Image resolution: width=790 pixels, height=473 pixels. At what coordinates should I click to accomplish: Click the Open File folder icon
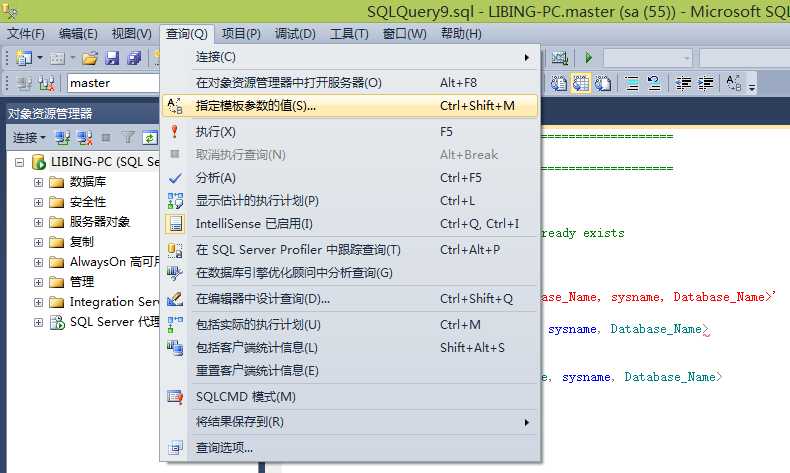(90, 58)
